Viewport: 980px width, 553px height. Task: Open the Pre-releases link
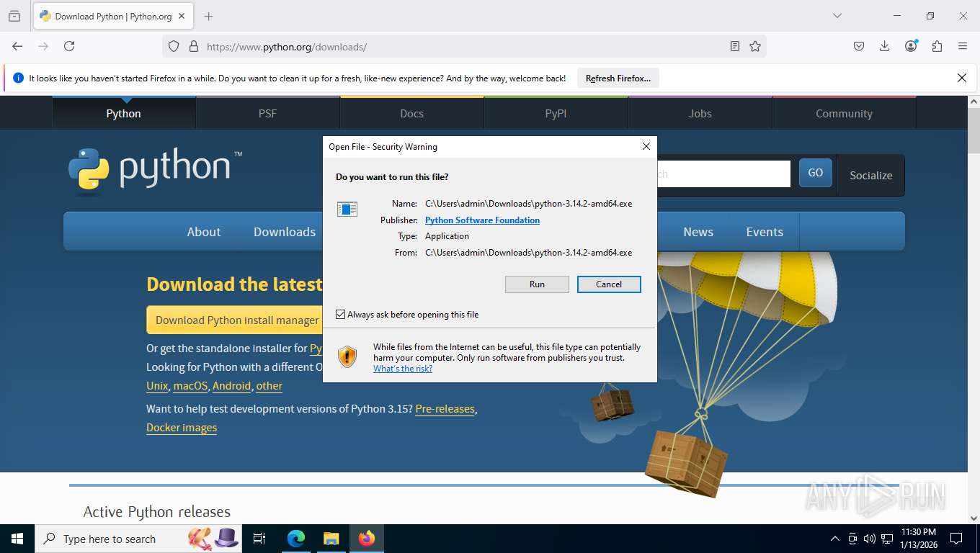(445, 409)
